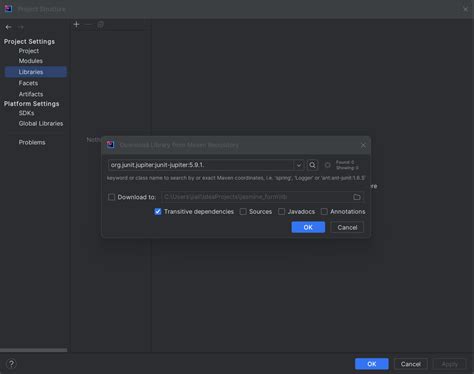Confirm the Maven download with OK
The height and width of the screenshot is (374, 474).
[308, 227]
